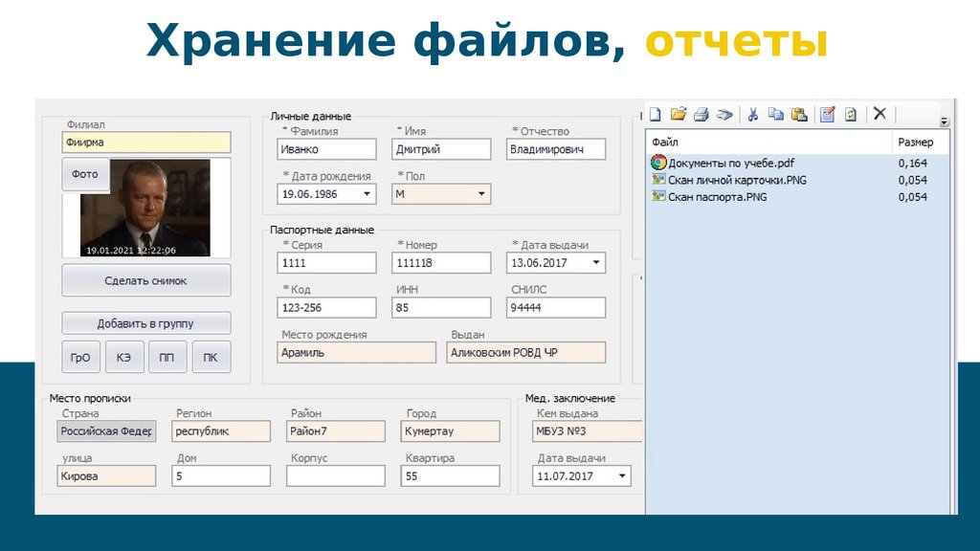Click the Scanner icon in files toolbar
The image size is (980, 551).
pos(724,115)
